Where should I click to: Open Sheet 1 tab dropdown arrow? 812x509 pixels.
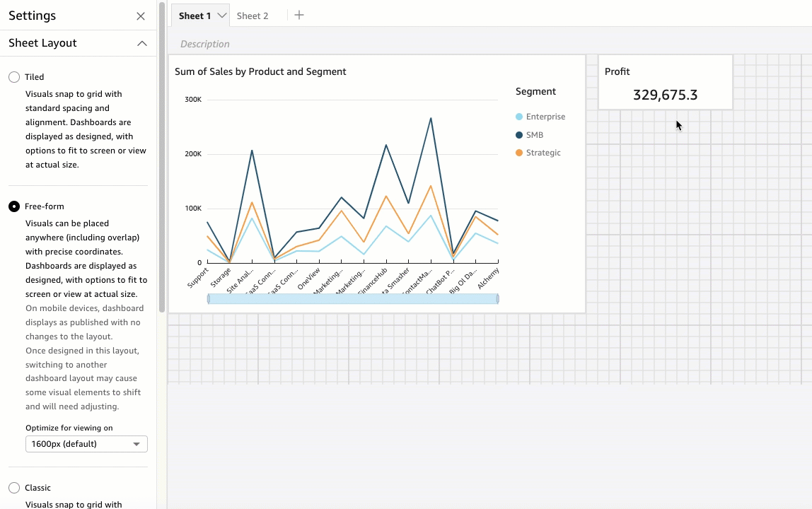tap(222, 16)
